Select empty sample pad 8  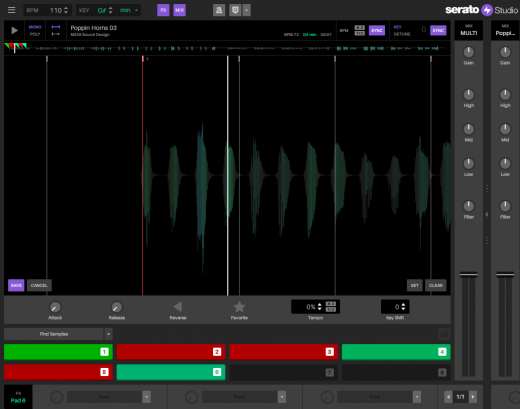click(x=396, y=372)
